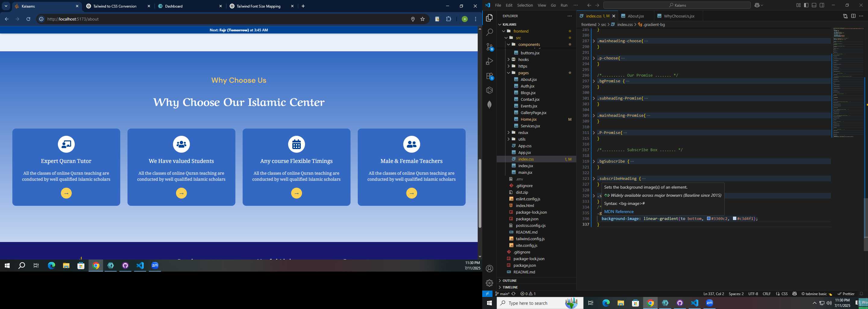Open the File menu in VS Code
868x309 pixels.
[x=498, y=5]
